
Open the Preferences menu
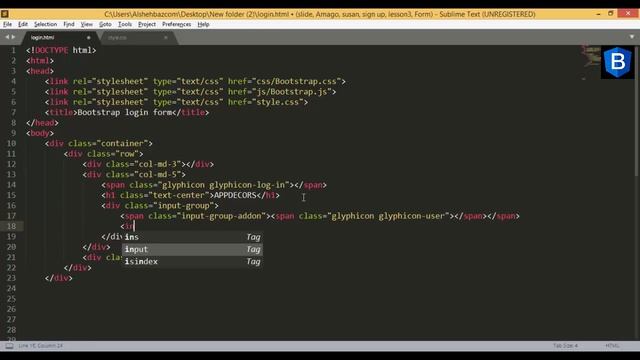tap(176, 24)
